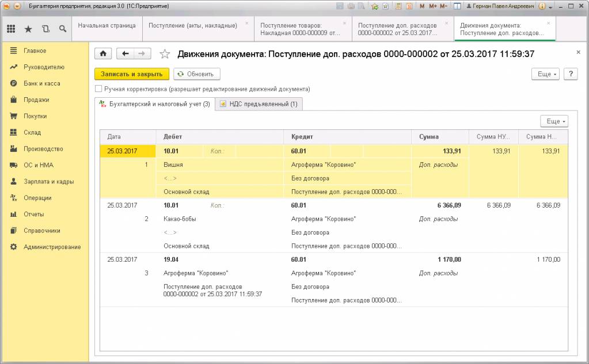The image size is (589, 364).
Task: Close the Движения документа tab
Action: [549, 23]
